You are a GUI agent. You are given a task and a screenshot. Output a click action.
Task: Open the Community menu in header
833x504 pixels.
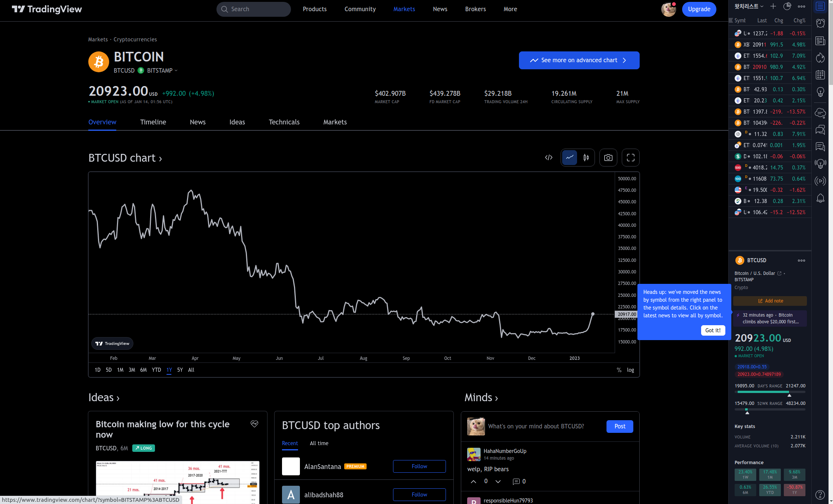(360, 9)
